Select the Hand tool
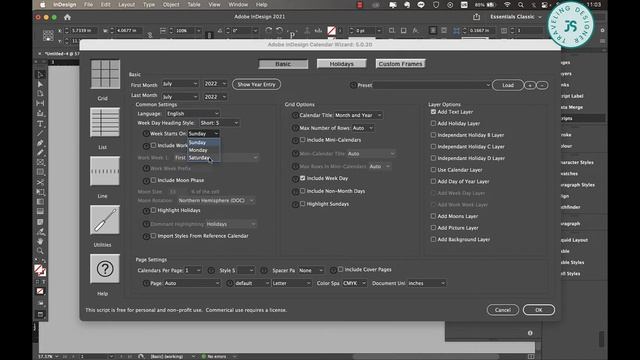640x360 pixels. click(40, 242)
